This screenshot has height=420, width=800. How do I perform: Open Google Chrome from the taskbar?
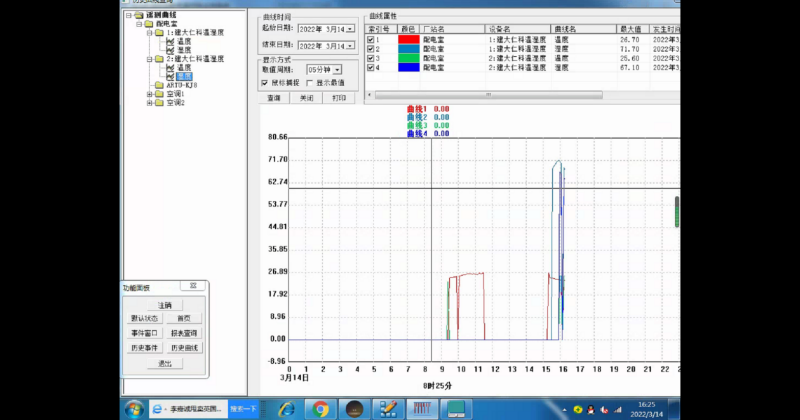click(x=320, y=409)
